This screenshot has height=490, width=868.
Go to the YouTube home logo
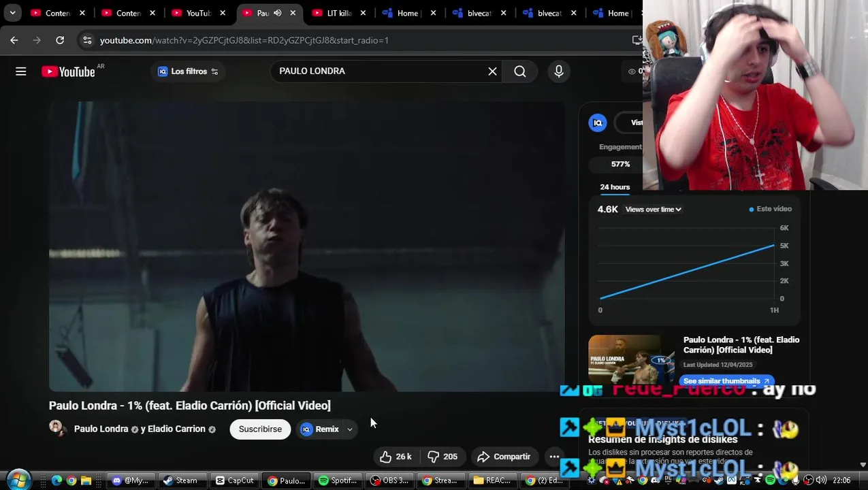point(68,71)
